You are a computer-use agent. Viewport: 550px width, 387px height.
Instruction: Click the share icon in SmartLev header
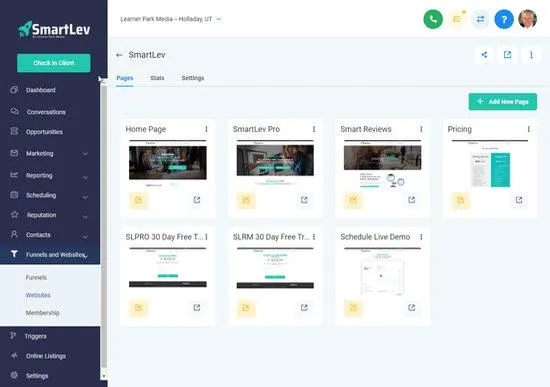point(484,55)
